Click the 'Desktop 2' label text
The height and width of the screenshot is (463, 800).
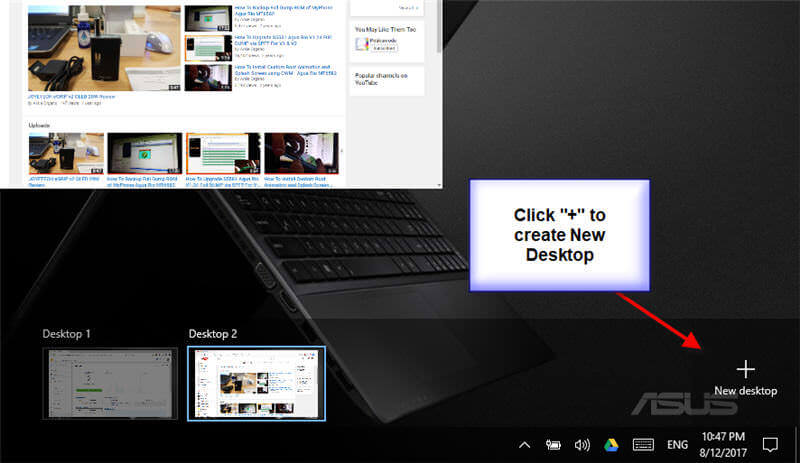click(213, 334)
